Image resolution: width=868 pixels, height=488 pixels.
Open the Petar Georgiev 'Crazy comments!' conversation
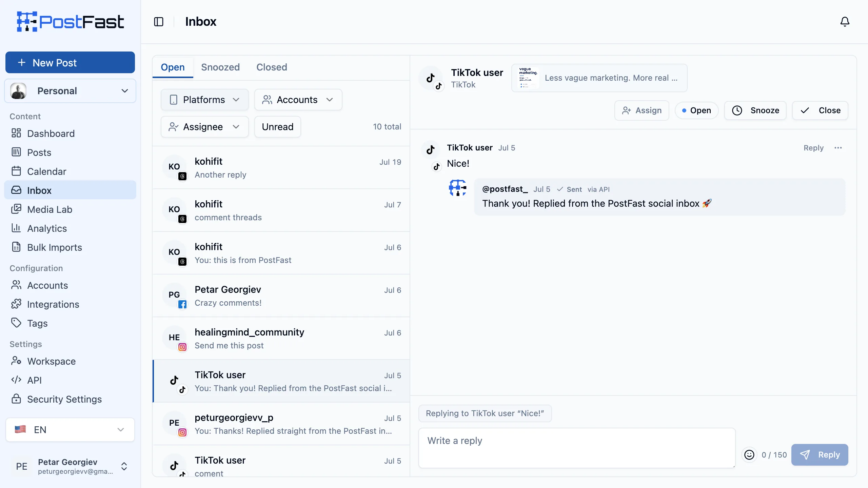pyautogui.click(x=281, y=296)
